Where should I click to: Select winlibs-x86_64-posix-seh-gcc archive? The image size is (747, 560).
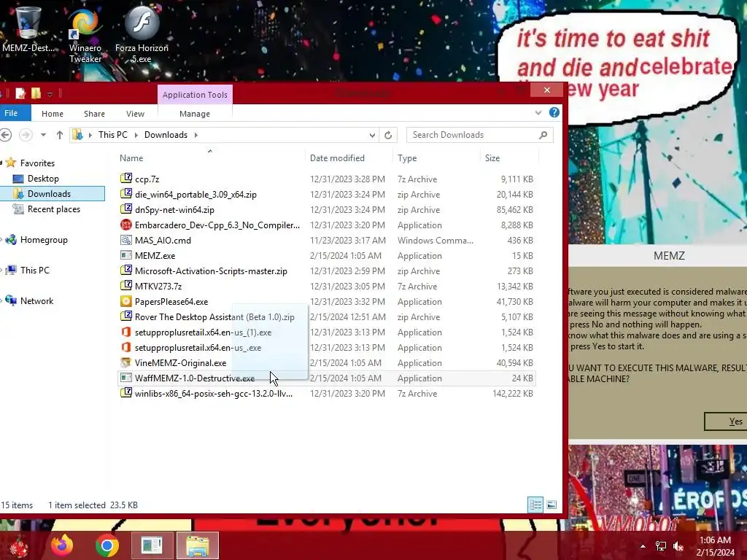[x=214, y=393]
